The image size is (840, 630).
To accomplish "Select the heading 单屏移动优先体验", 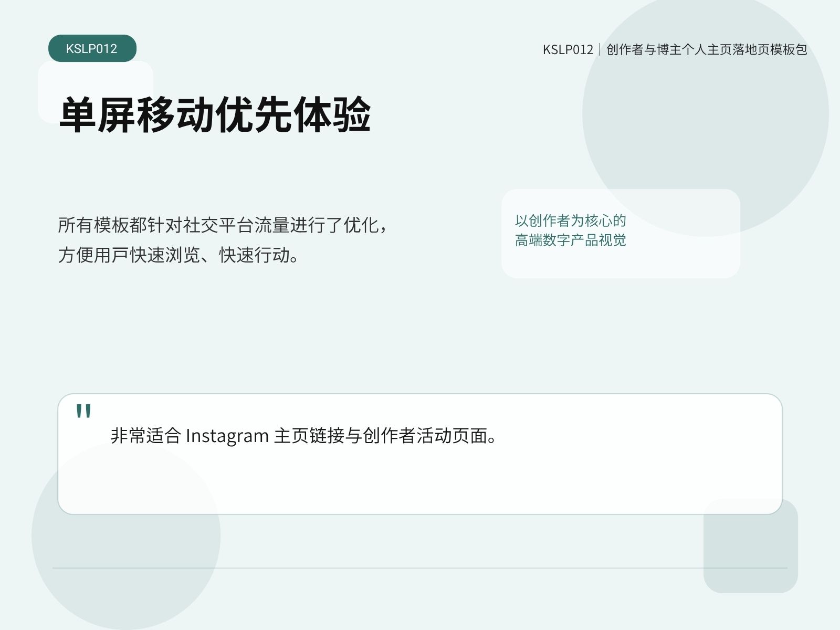I will tap(215, 114).
